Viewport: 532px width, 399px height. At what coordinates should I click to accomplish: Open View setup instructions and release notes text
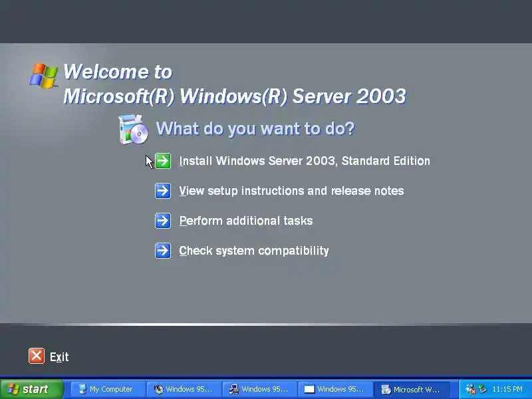click(291, 191)
